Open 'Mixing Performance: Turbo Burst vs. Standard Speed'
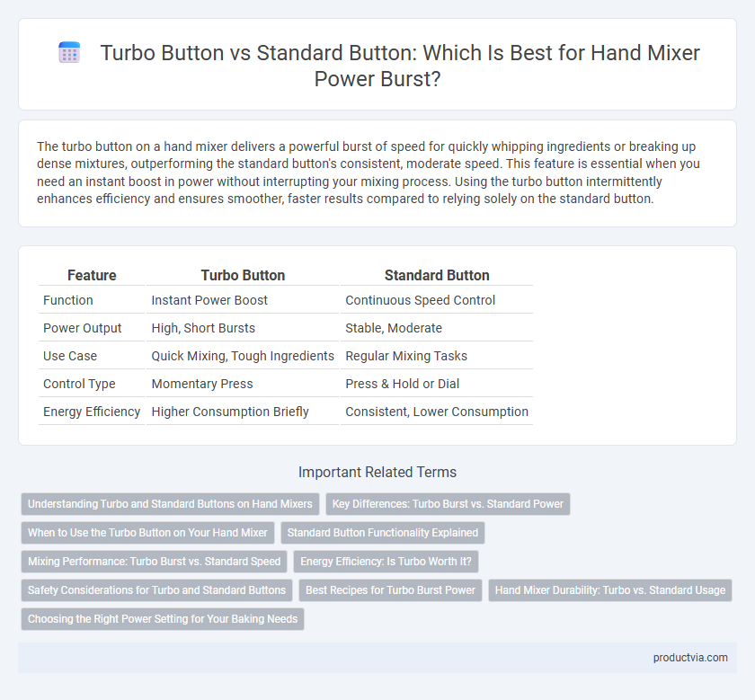Viewport: 755px width, 700px height. click(x=154, y=562)
